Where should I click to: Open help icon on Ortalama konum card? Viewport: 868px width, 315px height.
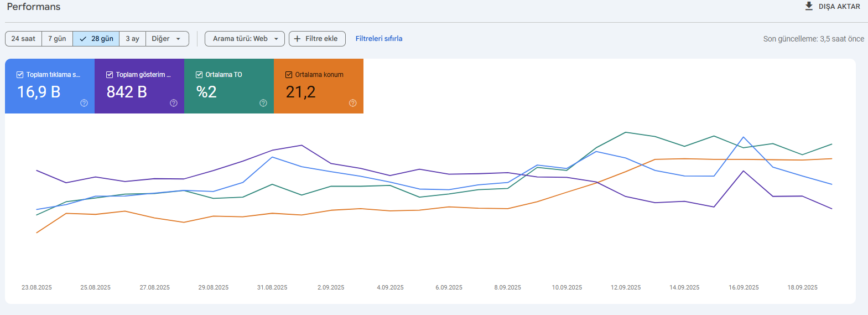[353, 103]
